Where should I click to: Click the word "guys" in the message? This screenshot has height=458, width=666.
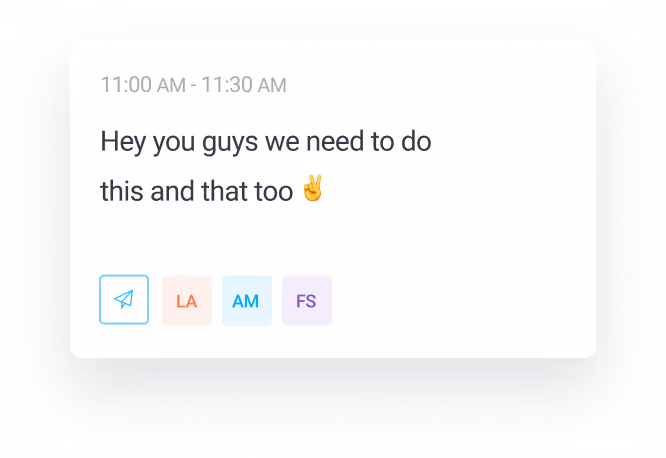[230, 143]
